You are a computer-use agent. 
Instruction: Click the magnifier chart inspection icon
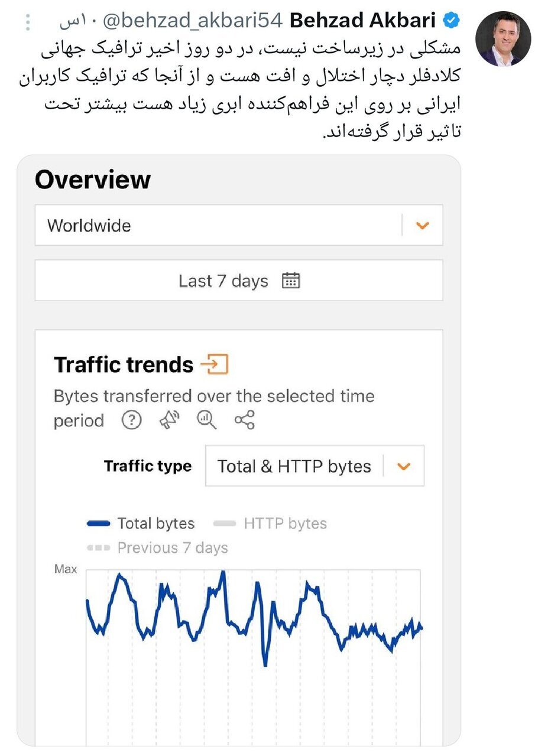206,421
